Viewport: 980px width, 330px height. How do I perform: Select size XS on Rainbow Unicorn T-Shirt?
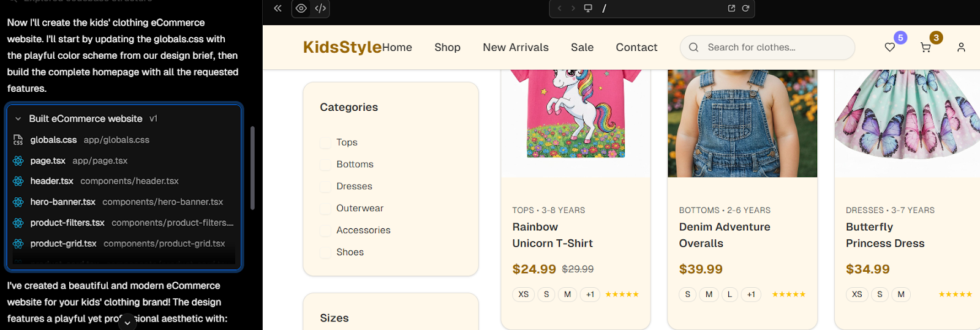click(x=523, y=294)
